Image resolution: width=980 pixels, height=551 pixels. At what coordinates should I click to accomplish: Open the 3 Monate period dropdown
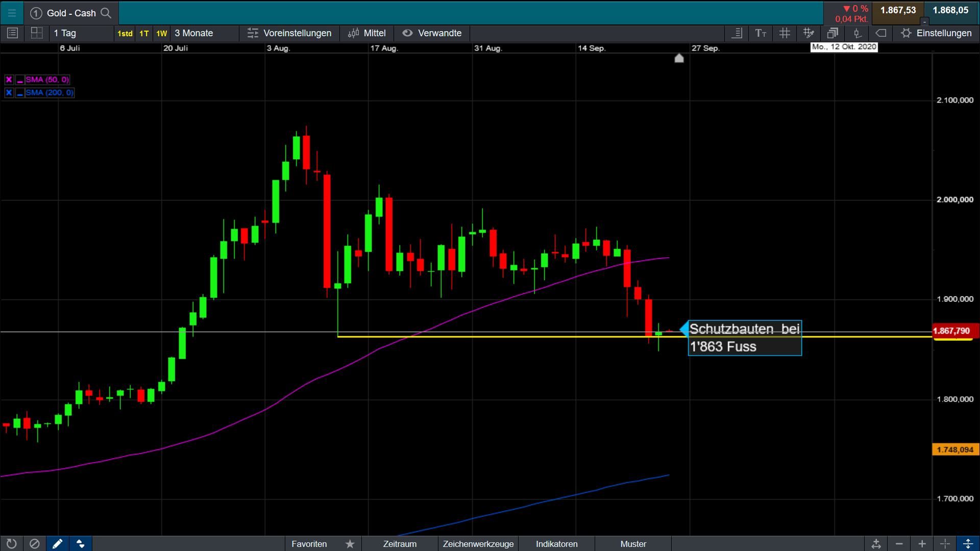[194, 33]
